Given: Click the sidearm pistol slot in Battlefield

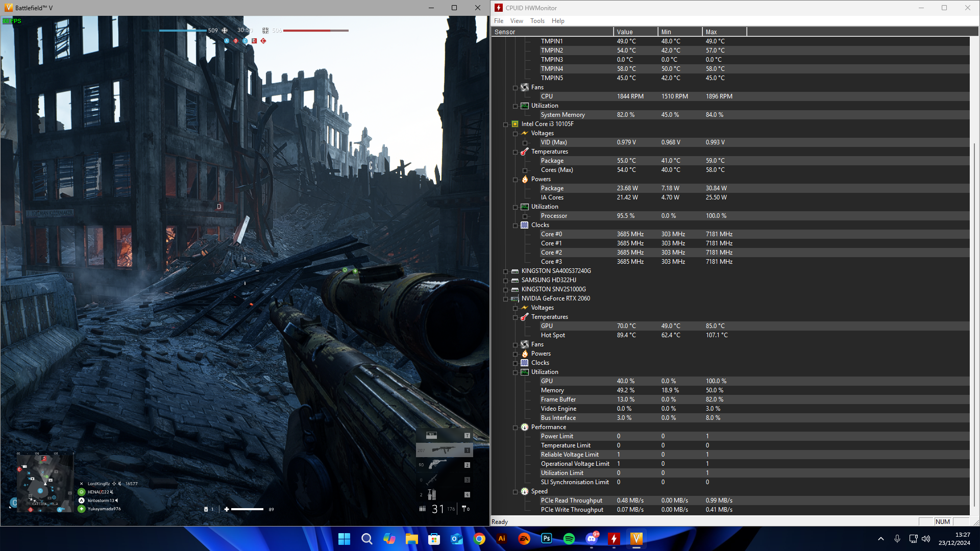Looking at the screenshot, I should [x=444, y=465].
